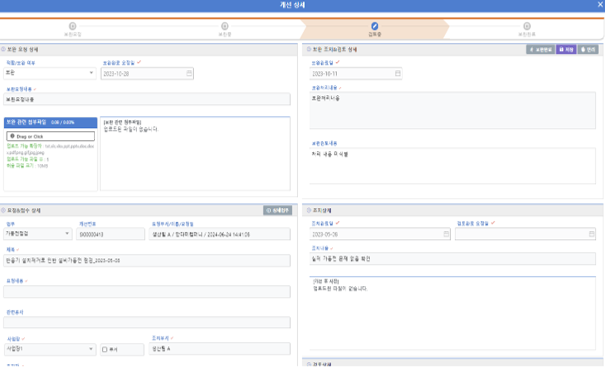The height and width of the screenshot is (371, 605).
Task: Click the last step circle icon in the progress bar
Action: pyautogui.click(x=527, y=26)
